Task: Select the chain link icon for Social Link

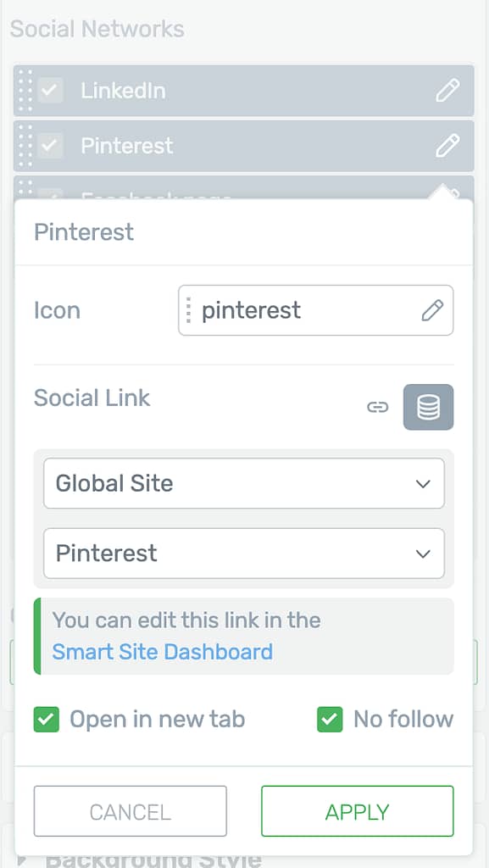Action: pos(377,408)
